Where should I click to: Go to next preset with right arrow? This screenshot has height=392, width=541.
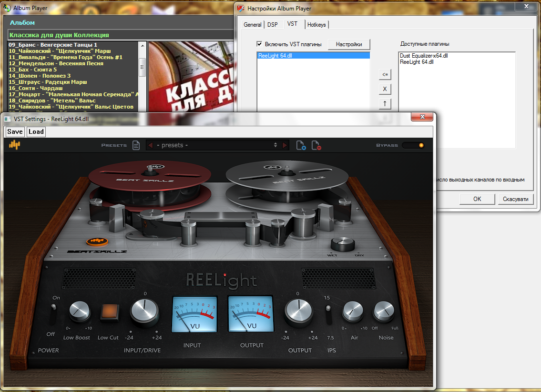coord(285,145)
